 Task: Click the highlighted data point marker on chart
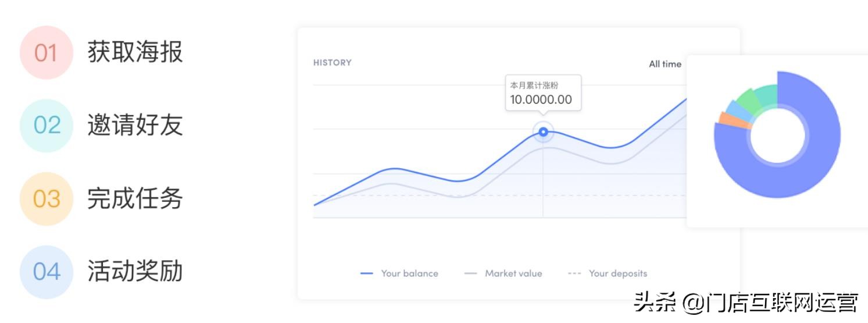click(x=543, y=132)
